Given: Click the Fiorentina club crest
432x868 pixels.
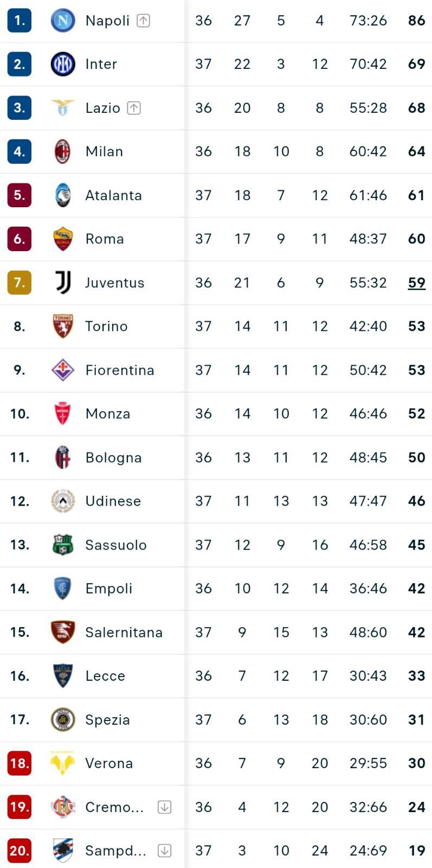Looking at the screenshot, I should tap(62, 370).
